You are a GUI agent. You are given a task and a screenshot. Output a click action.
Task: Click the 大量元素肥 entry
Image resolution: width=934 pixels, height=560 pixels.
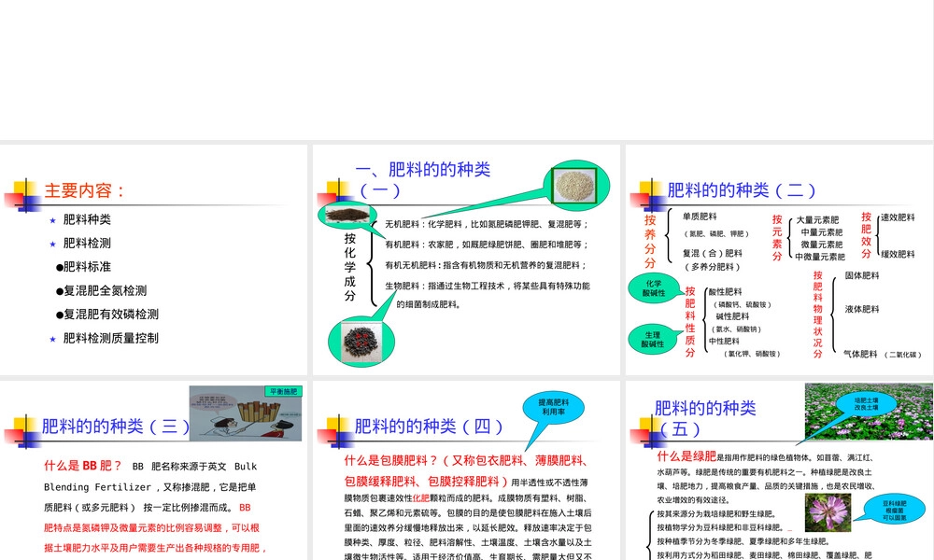[817, 220]
